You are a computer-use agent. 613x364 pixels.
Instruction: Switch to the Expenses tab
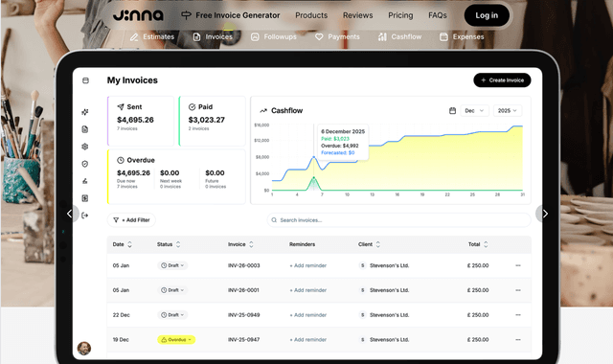point(462,36)
